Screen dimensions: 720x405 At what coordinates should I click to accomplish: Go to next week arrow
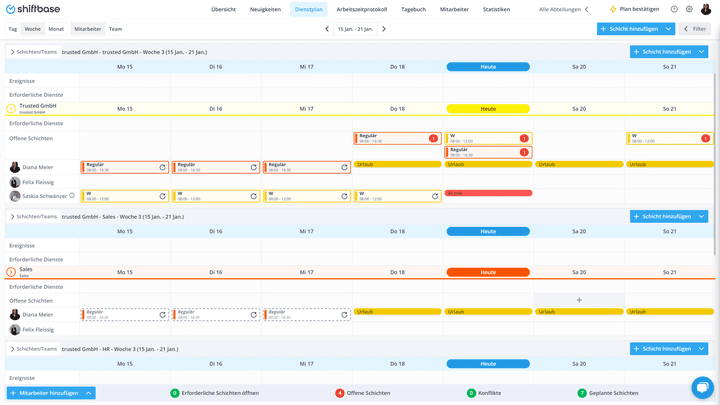pyautogui.click(x=384, y=29)
